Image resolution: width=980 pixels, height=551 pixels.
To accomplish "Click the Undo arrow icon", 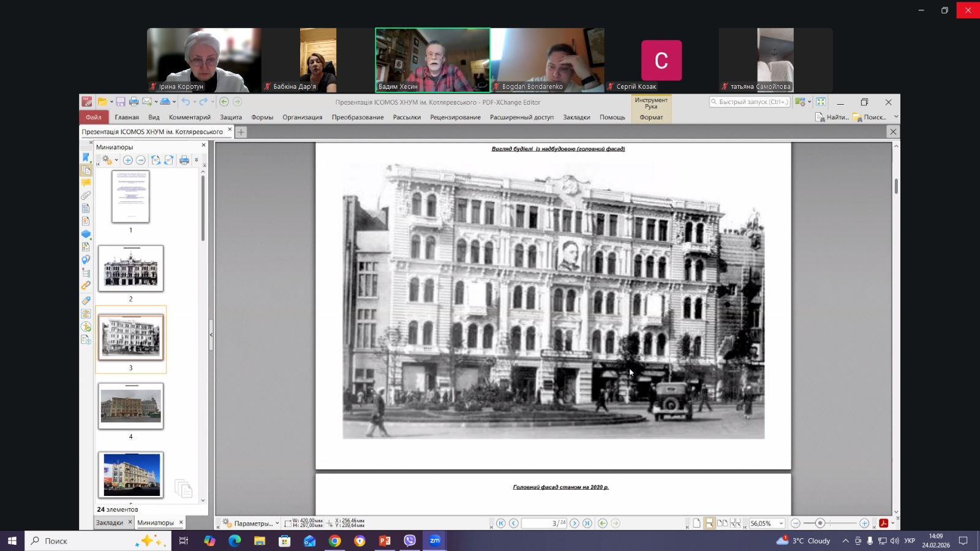I will tap(186, 102).
